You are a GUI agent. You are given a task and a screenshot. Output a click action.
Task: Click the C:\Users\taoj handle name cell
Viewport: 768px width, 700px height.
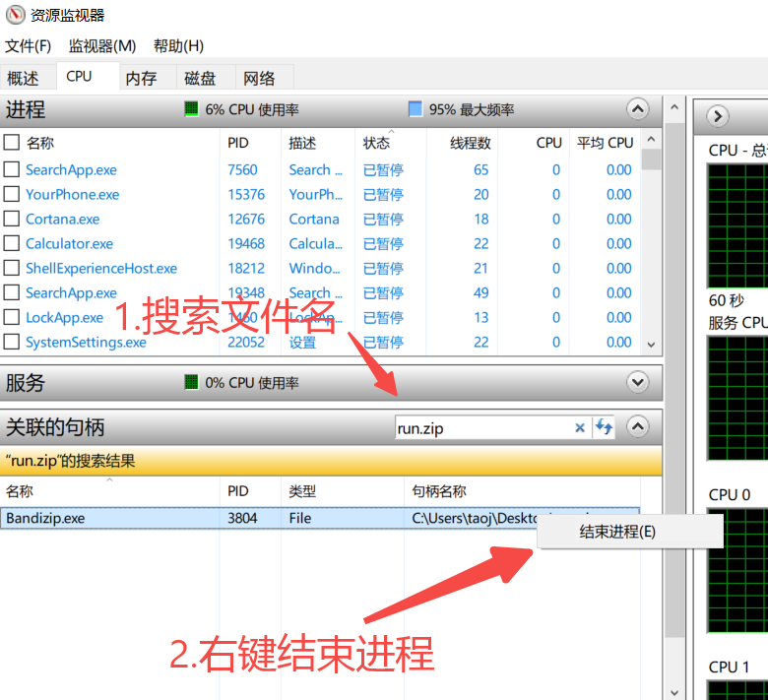pyautogui.click(x=475, y=518)
